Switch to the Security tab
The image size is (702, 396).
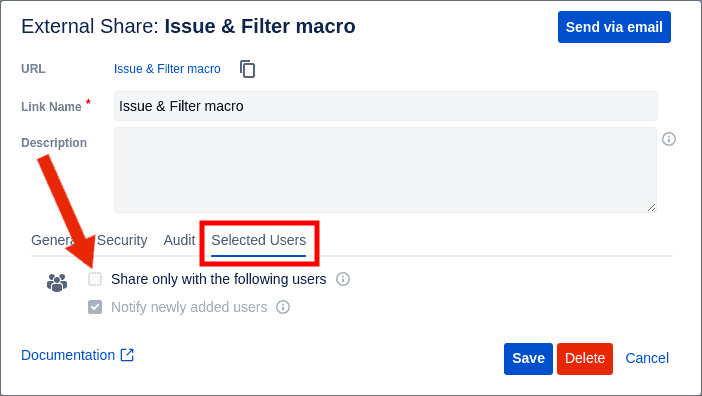click(122, 240)
